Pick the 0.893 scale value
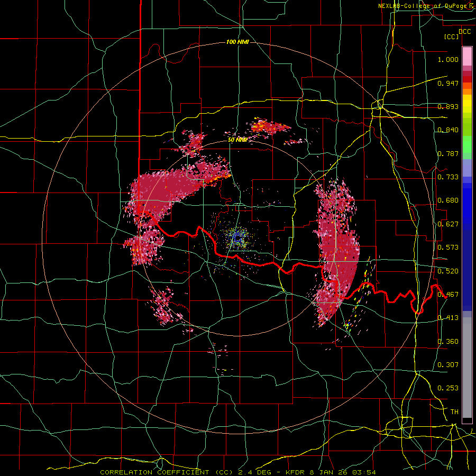This screenshot has height=476, width=476. pos(448,106)
